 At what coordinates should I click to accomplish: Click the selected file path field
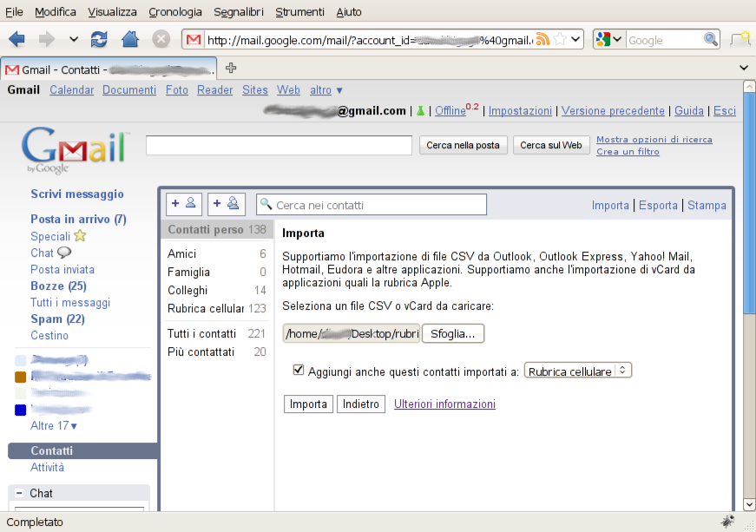pyautogui.click(x=352, y=333)
